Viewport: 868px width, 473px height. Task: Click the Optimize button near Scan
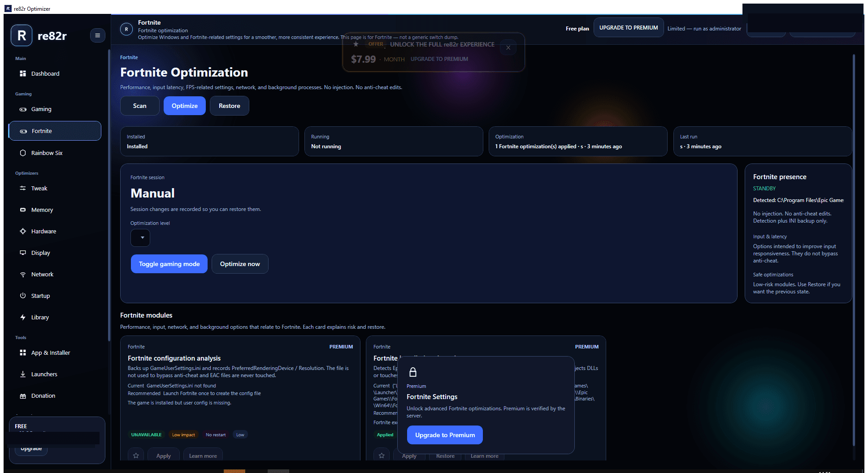click(x=185, y=106)
